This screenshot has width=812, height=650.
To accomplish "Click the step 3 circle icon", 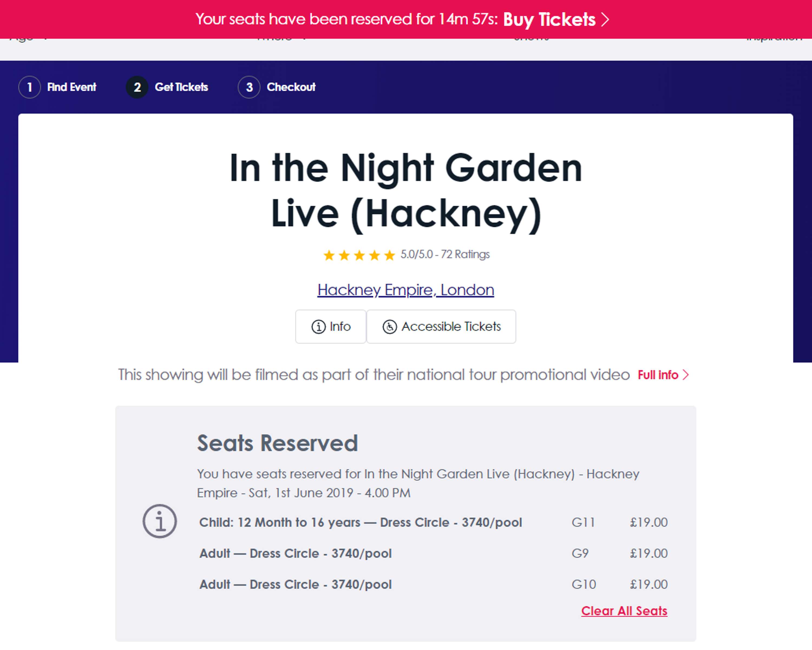I will point(249,87).
